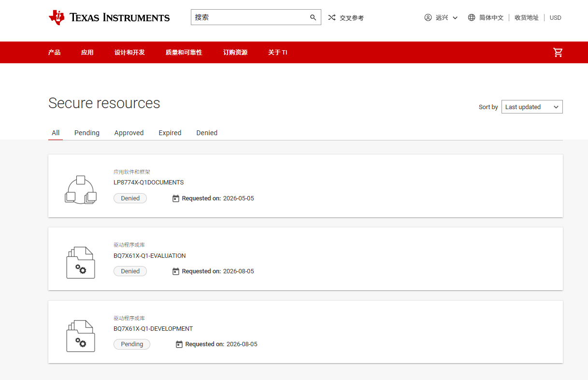Switch to the Denied tab
This screenshot has width=588, height=380.
(x=207, y=133)
